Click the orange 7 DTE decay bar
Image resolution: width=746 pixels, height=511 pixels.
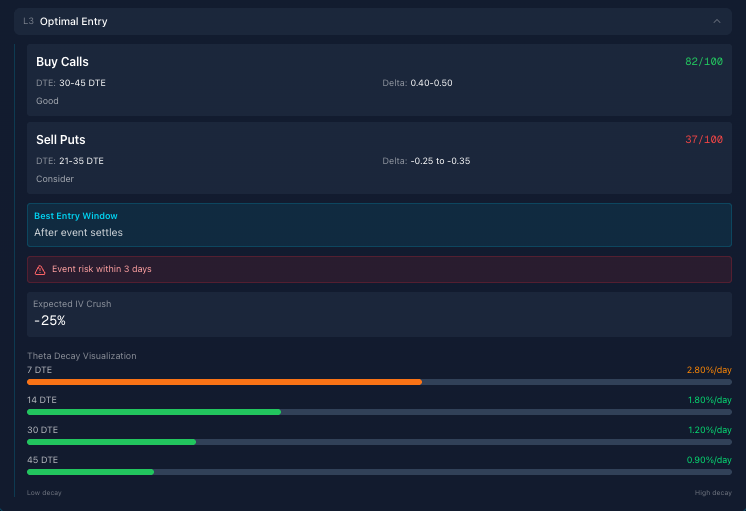[x=224, y=382]
